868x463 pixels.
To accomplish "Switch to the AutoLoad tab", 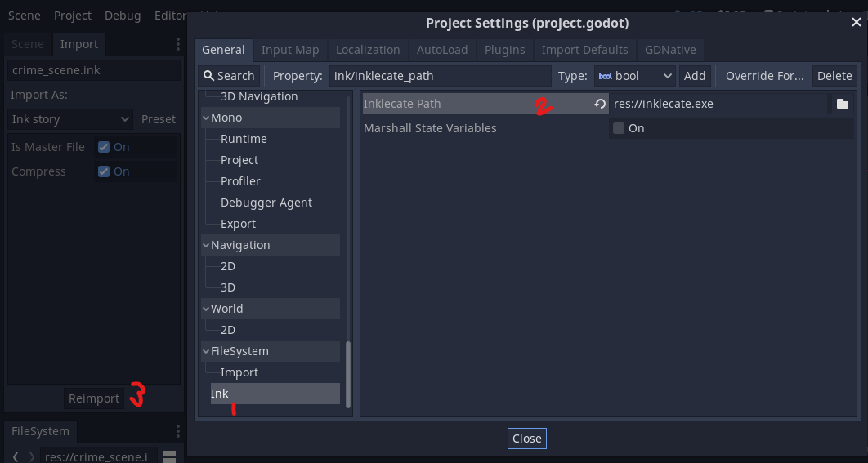I will 442,50.
